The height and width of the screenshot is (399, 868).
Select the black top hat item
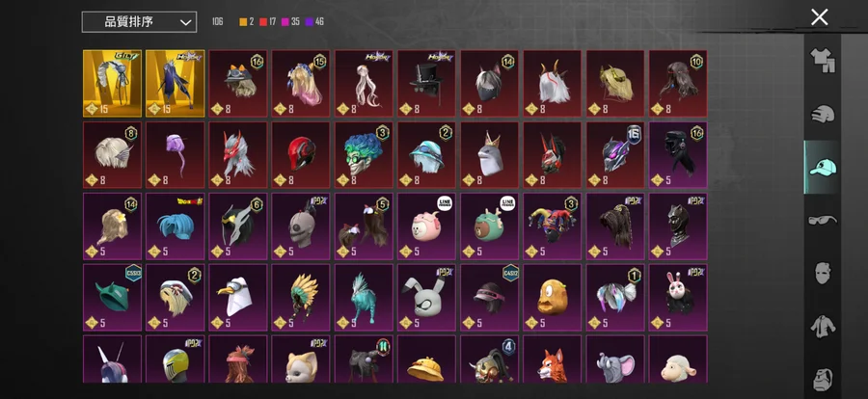(426, 84)
